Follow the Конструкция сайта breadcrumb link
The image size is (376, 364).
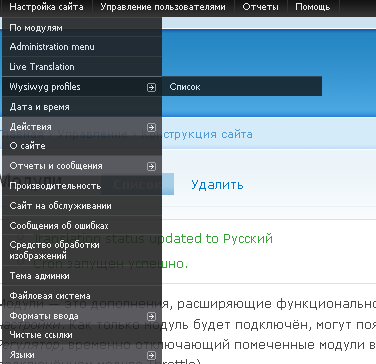[197, 134]
